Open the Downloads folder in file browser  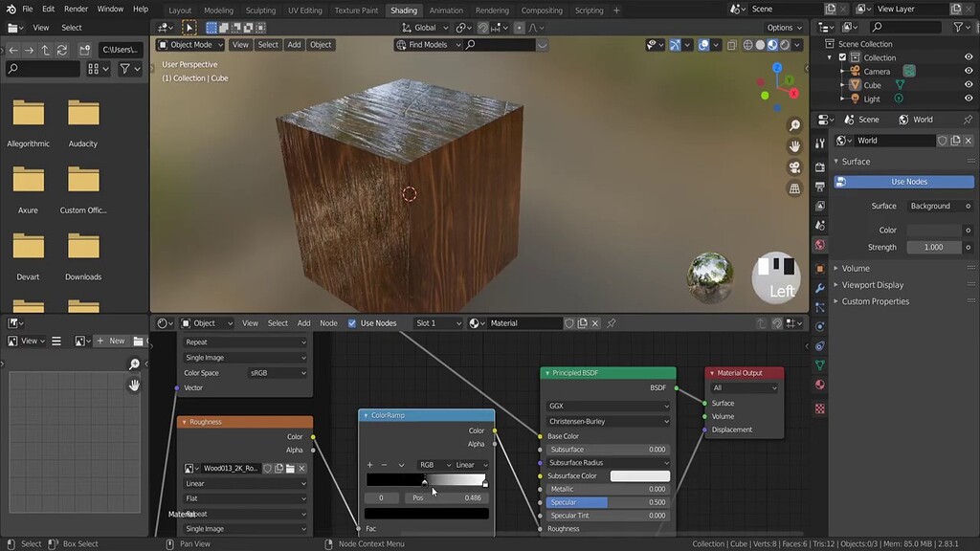point(83,256)
